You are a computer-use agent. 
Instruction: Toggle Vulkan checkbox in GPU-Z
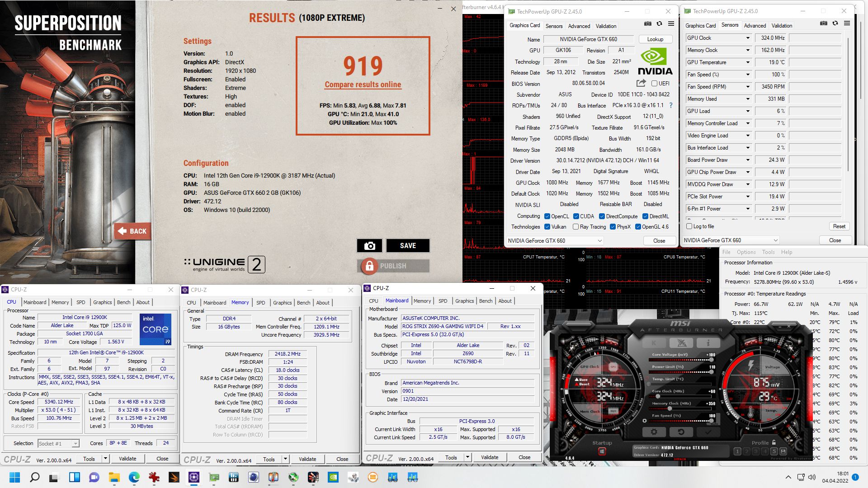point(547,227)
